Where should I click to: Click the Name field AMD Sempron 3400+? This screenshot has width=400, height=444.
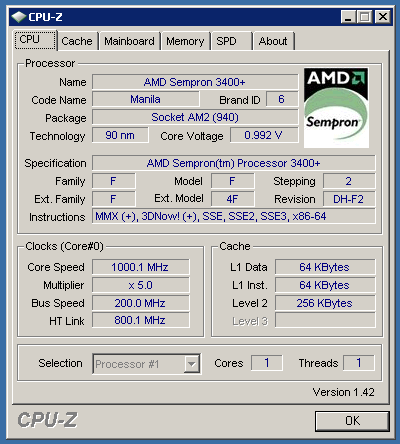click(195, 82)
